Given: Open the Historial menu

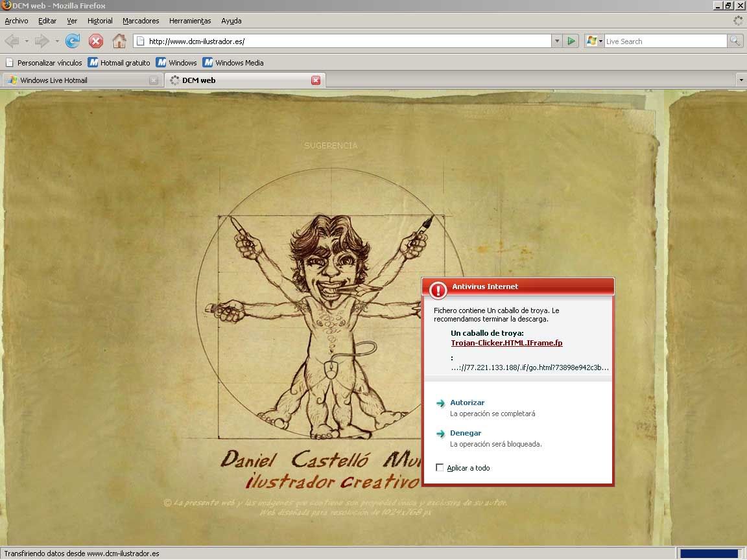Looking at the screenshot, I should [x=100, y=21].
